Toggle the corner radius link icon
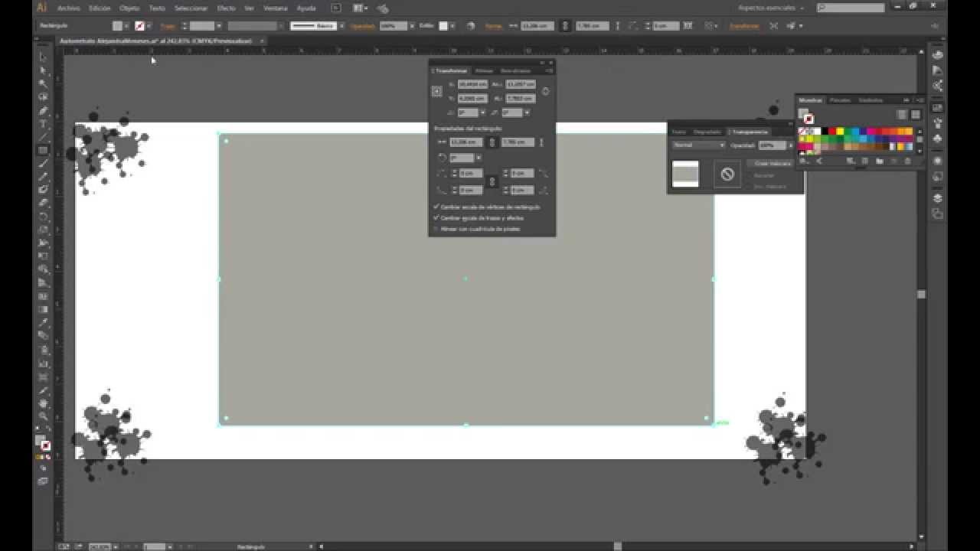 coord(492,181)
